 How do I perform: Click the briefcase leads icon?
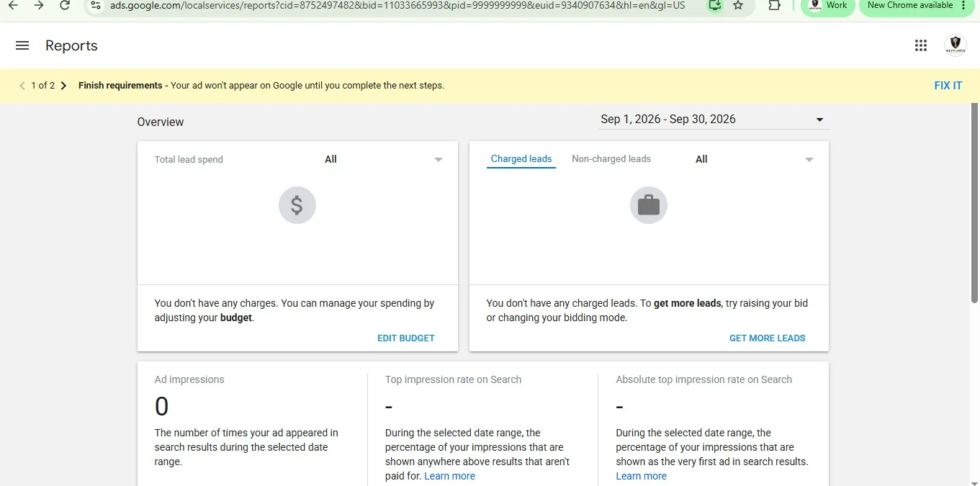(649, 205)
